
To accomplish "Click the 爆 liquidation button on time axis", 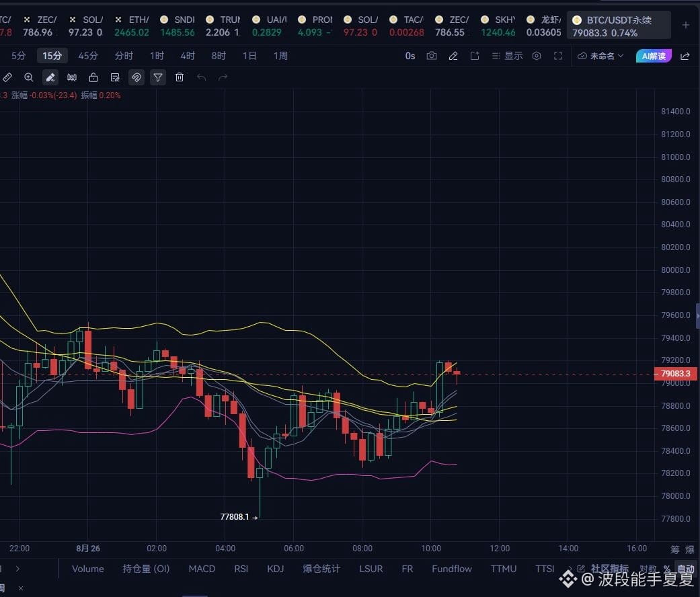I will [x=690, y=549].
